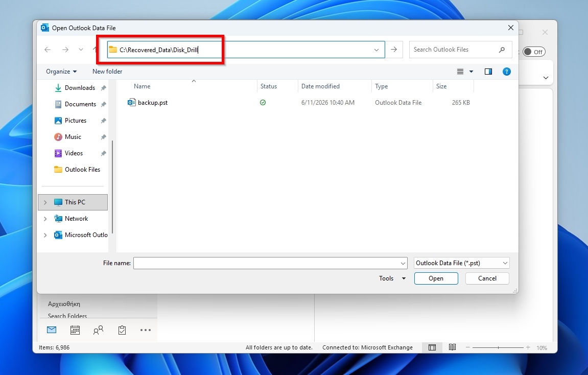The width and height of the screenshot is (588, 375).
Task: Switch to Mail view in Outlook
Action: tap(52, 330)
